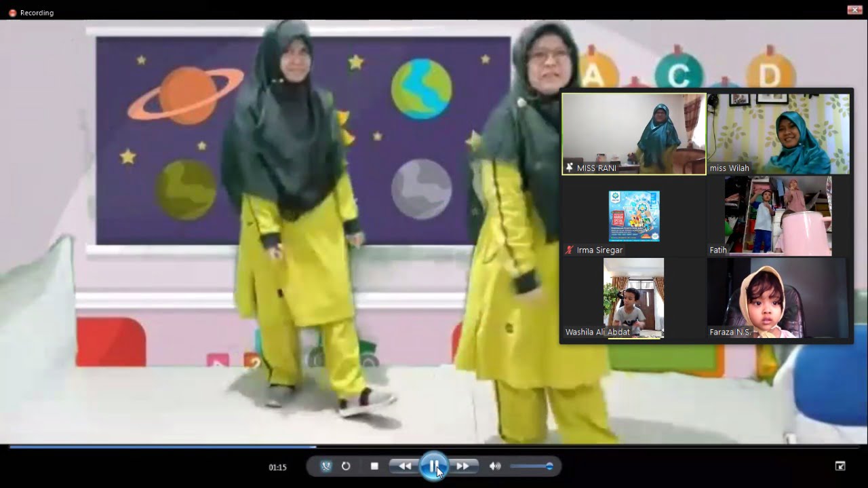
Task: Pause the video playback
Action: pyautogui.click(x=433, y=466)
